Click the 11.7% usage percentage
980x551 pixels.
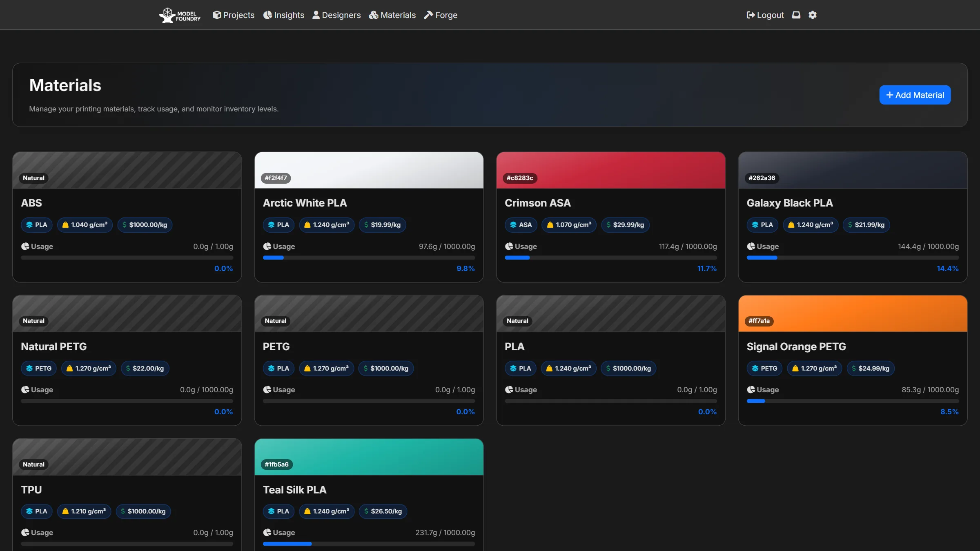[707, 269]
